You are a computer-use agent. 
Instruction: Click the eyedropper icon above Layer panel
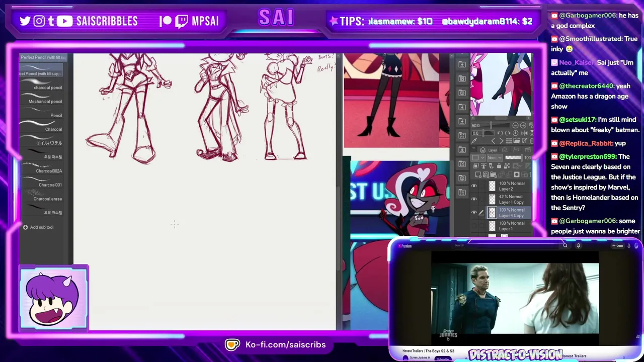474,141
